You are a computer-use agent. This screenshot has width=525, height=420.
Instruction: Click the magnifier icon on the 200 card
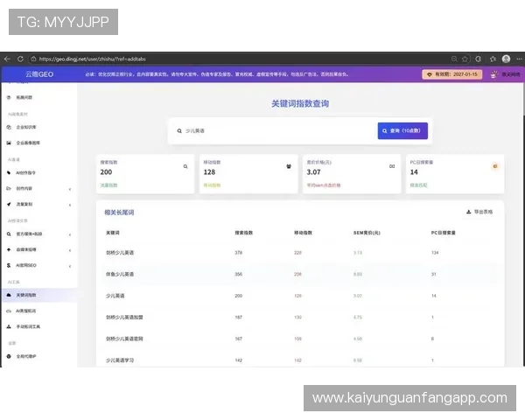185,166
